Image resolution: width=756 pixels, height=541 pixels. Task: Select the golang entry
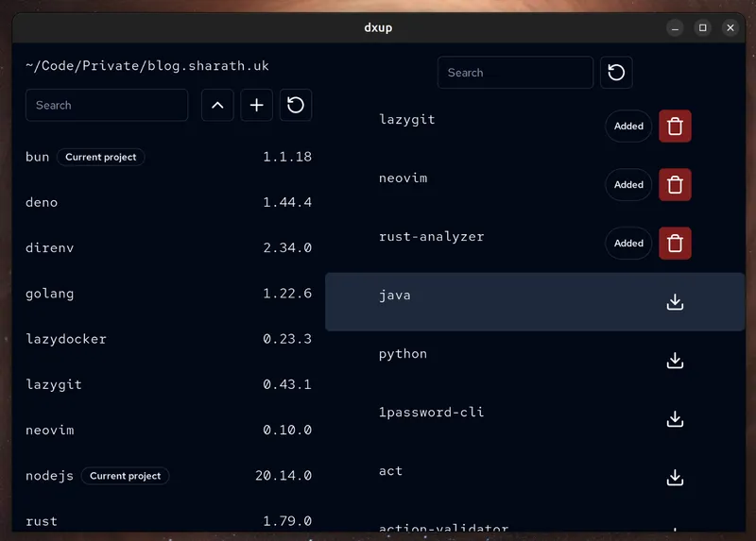coord(50,294)
